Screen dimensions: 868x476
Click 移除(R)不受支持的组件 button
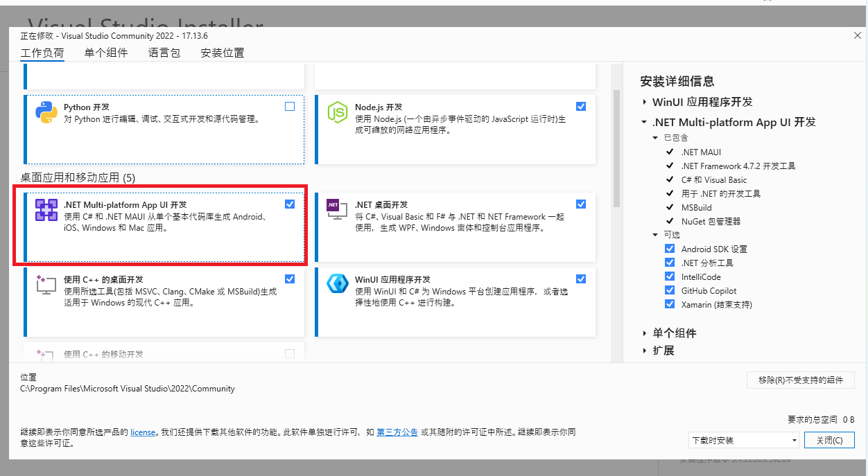click(801, 380)
